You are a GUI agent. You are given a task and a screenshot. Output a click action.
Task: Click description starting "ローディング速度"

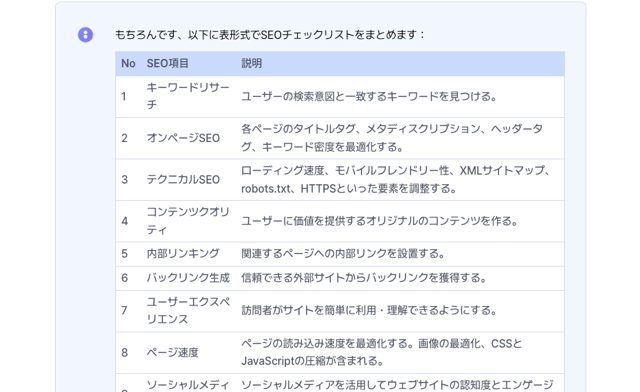[396, 180]
